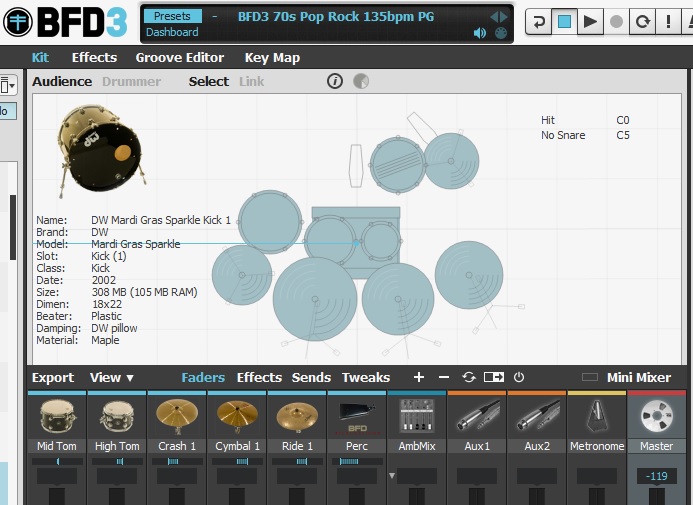Click the Export button in mixer
693x505 pixels.
[53, 378]
